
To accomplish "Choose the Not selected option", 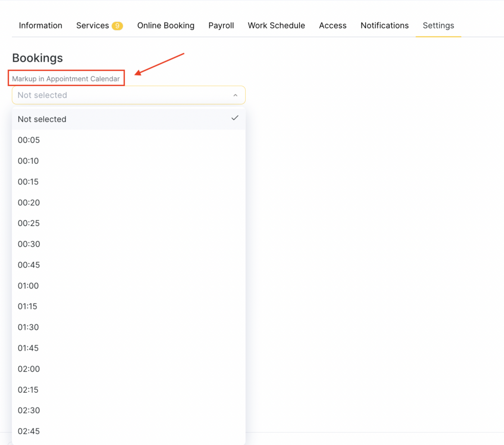I will pyautogui.click(x=42, y=119).
